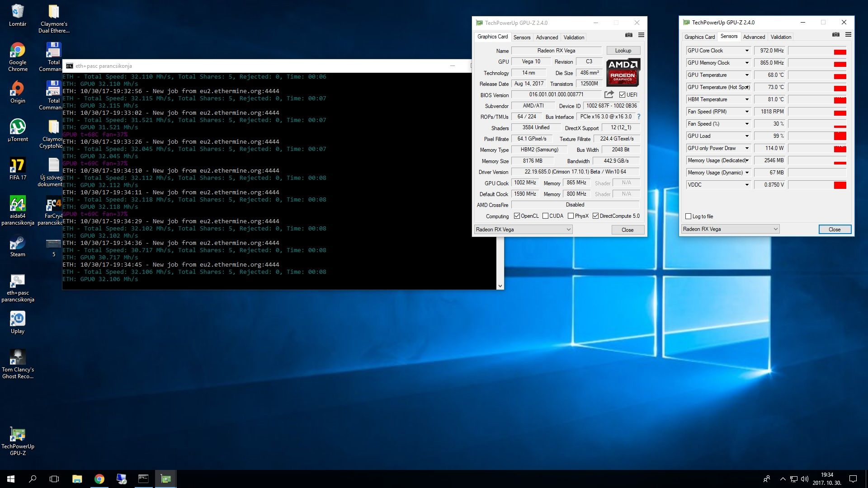Open hamburger menu in GPU-Z Graphics Card window
The image size is (868, 488).
coord(641,35)
